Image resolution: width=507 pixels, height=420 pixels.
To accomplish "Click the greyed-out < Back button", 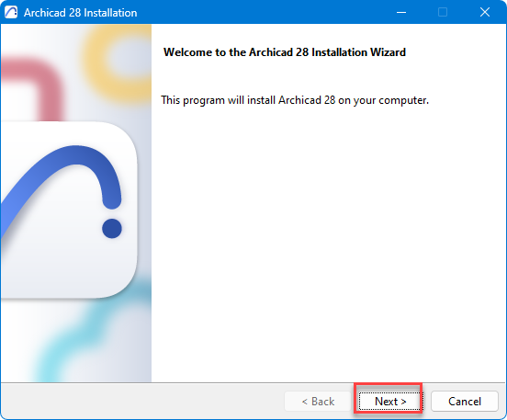I will click(318, 402).
